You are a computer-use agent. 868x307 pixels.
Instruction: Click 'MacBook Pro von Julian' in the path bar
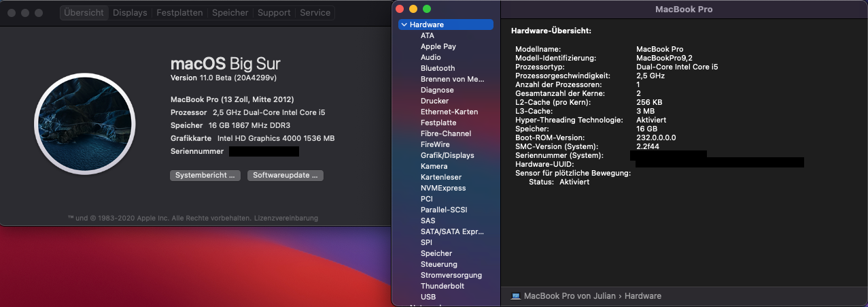[x=570, y=296]
